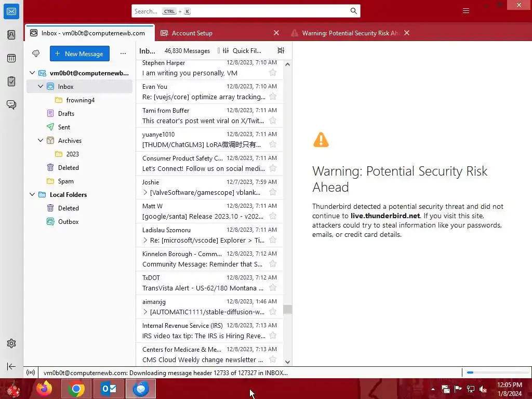
Task: Open message list display options
Action: tap(281, 50)
